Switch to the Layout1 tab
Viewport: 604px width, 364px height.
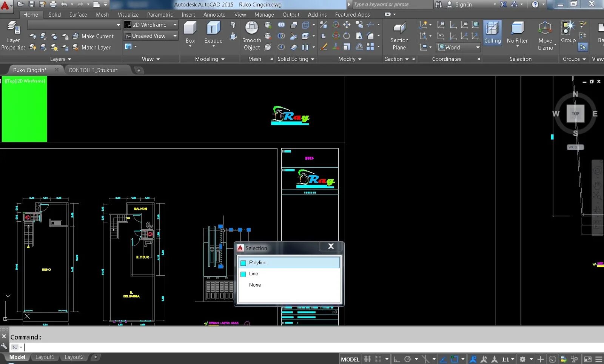[45, 357]
